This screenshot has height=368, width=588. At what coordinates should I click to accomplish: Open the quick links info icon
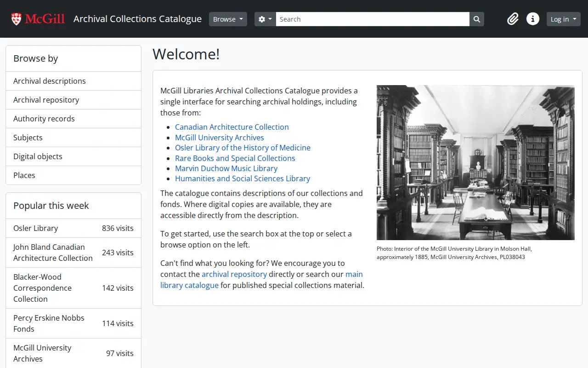(x=533, y=19)
